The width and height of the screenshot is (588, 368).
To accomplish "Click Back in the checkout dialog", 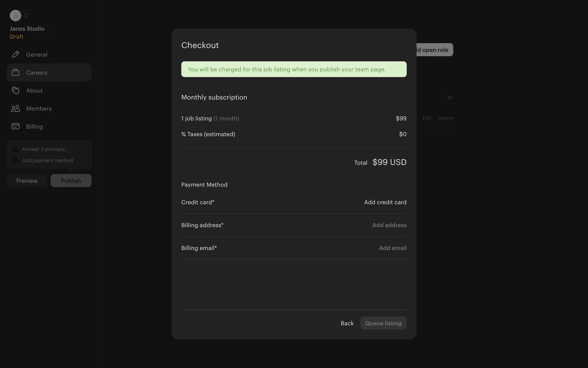I will click(x=347, y=323).
